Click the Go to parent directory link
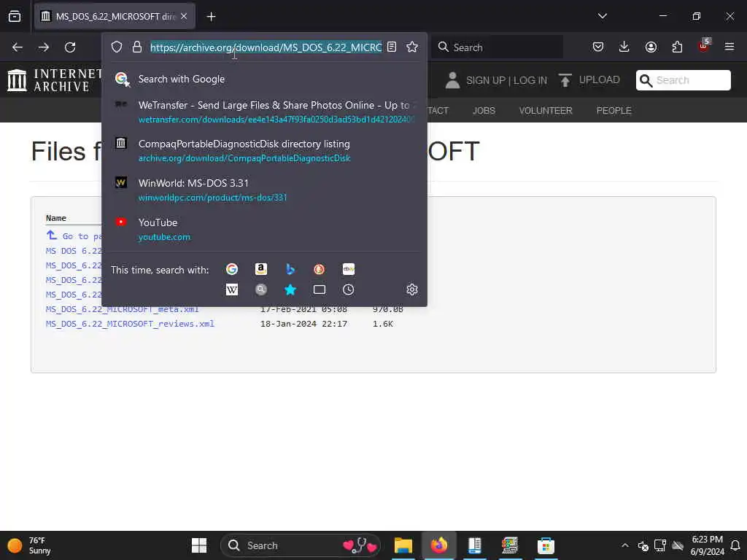The height and width of the screenshot is (560, 747). tap(74, 236)
